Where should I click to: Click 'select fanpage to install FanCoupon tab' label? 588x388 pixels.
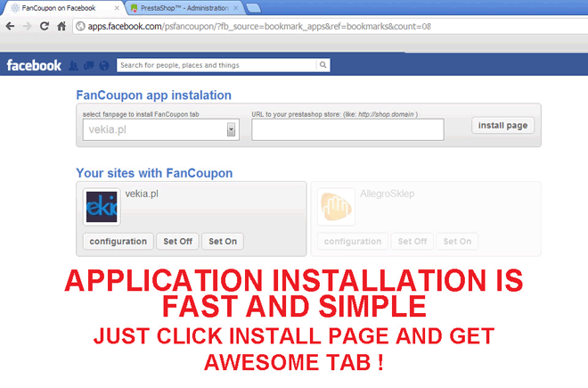141,114
